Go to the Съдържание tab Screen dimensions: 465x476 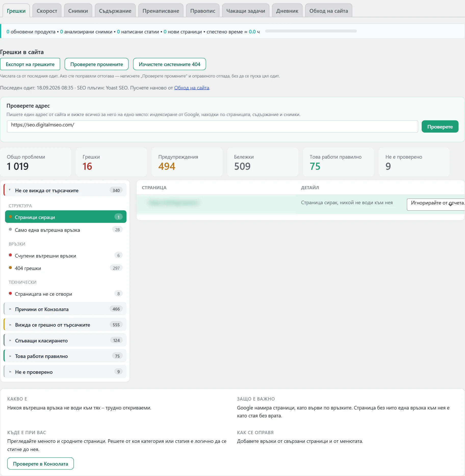click(x=115, y=11)
